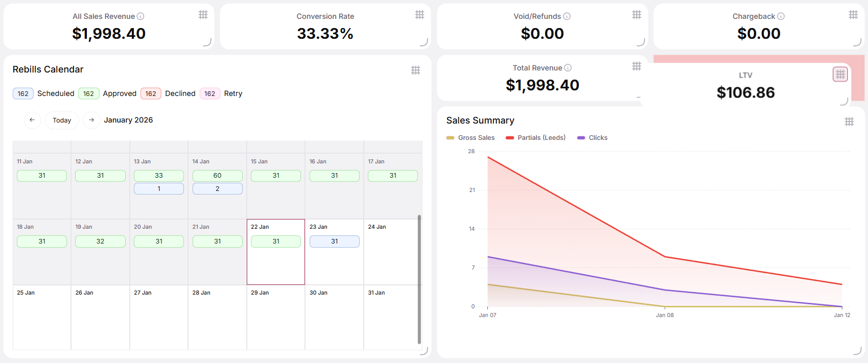Click the info icon next to Void/Refunds
The image size is (868, 363).
[567, 16]
